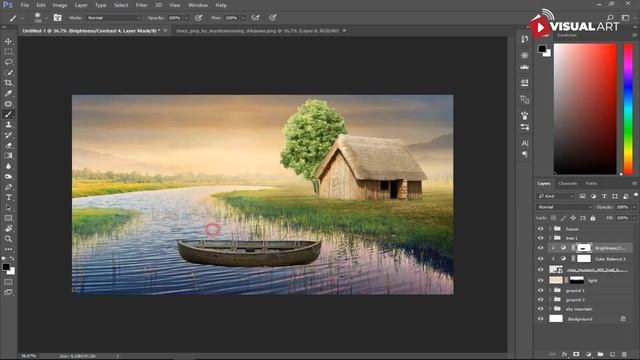
Task: Toggle visibility of Color Balance 3 layer
Action: tap(541, 259)
